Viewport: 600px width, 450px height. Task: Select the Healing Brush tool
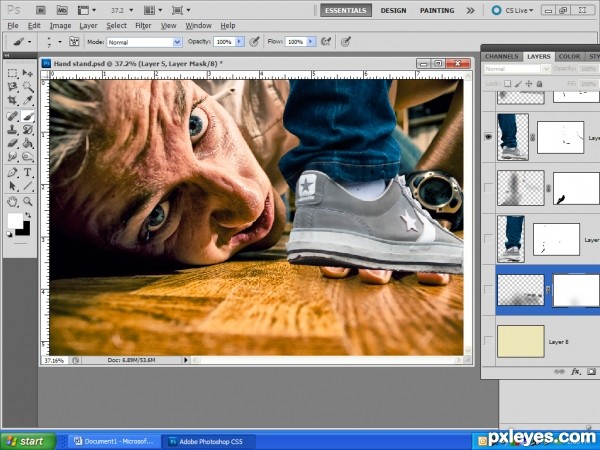coord(13,116)
